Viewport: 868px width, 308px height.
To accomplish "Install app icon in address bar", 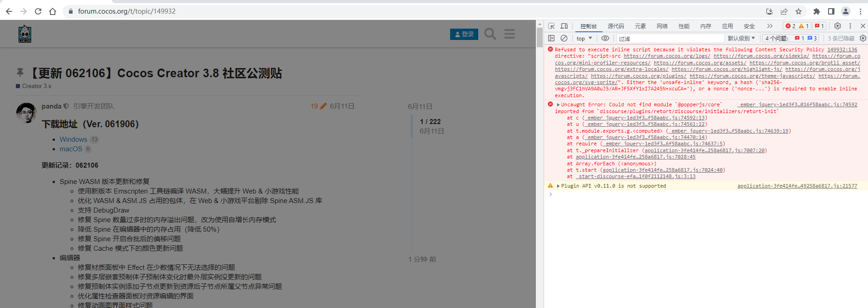I will pos(769,11).
